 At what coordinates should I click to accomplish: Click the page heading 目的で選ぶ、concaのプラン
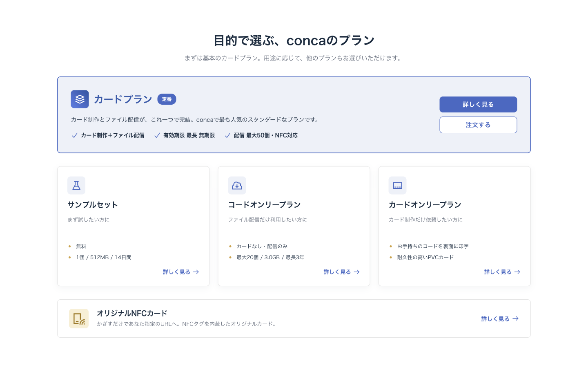point(294,40)
